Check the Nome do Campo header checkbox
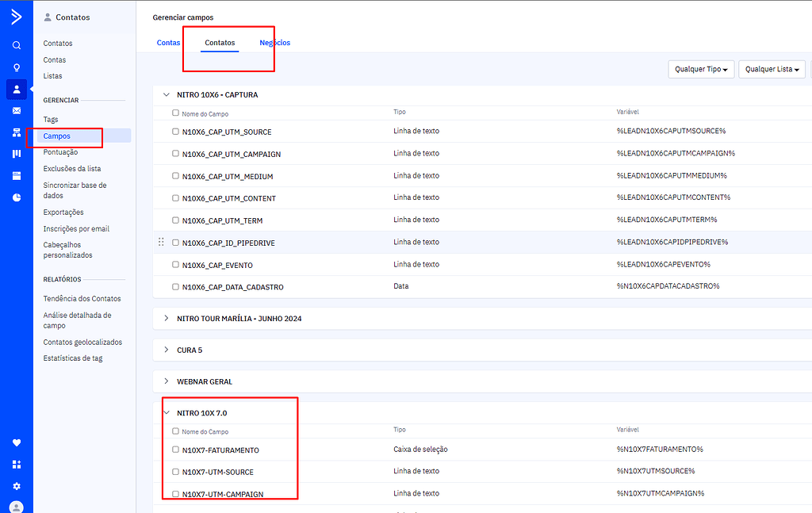The image size is (812, 513). coord(175,112)
